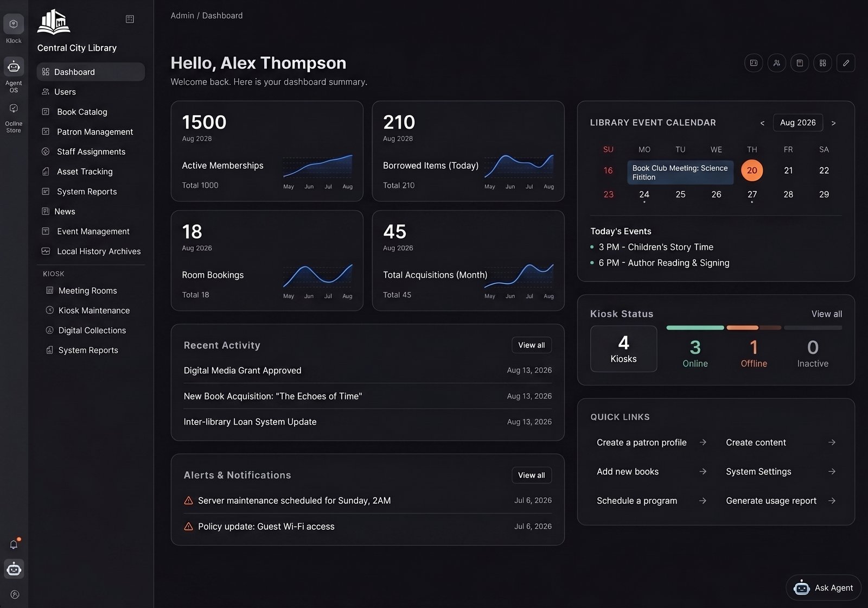Click the users icon in header toolbar

click(x=777, y=63)
